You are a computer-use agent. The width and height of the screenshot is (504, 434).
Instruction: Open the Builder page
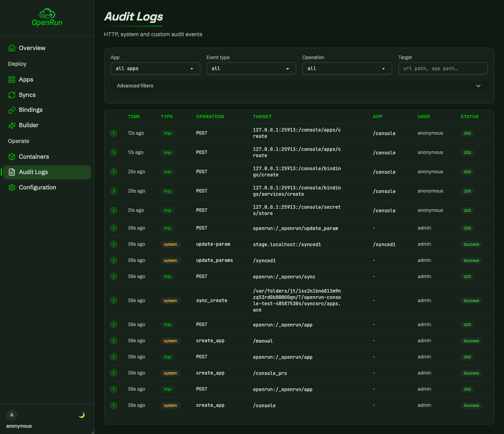pyautogui.click(x=47, y=125)
